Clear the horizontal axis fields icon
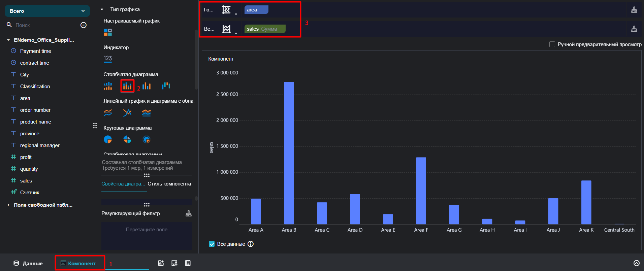Screen dimensions: 644x271 (634, 10)
